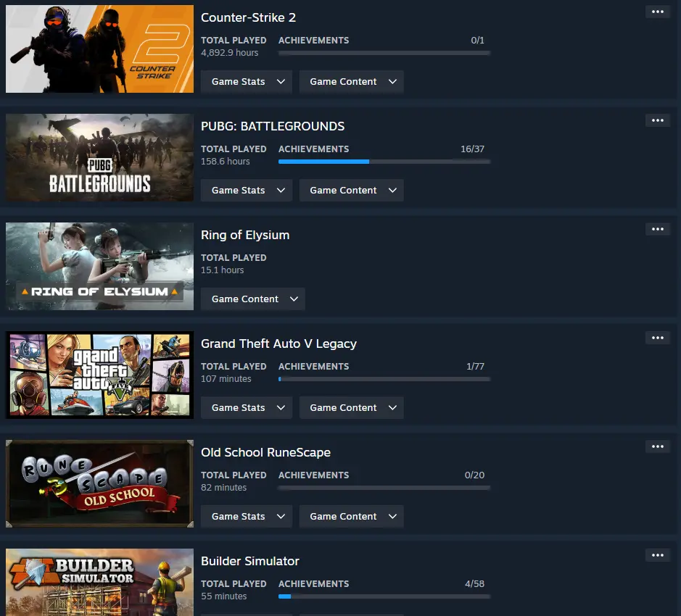
Task: Expand Game Stats for PUBG: BATTLEGROUNDS
Action: [247, 190]
